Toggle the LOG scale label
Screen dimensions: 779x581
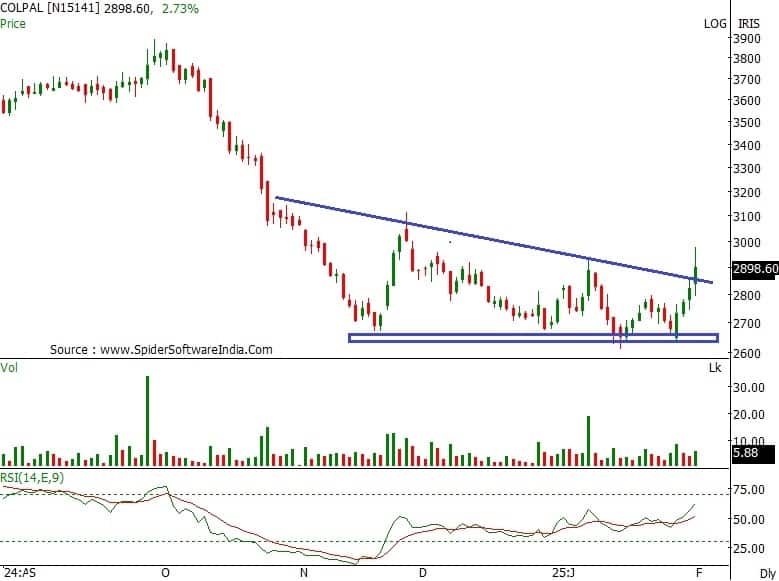tap(714, 22)
